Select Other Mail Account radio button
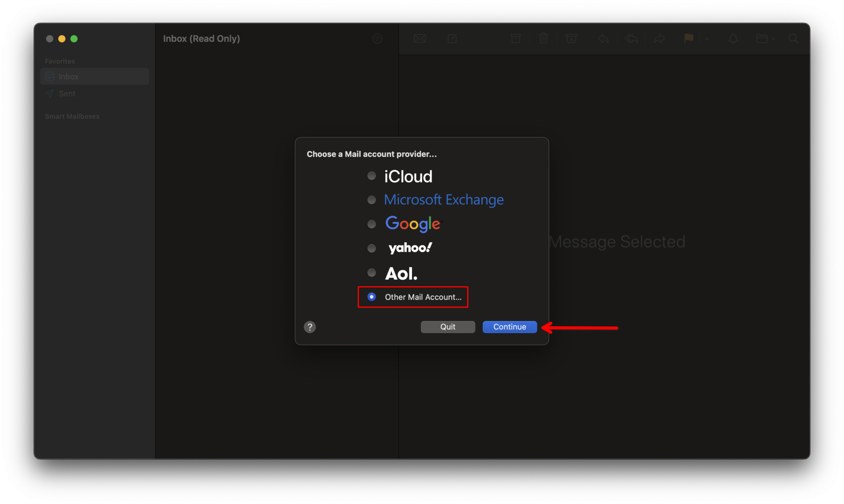This screenshot has height=504, width=844. (x=371, y=297)
